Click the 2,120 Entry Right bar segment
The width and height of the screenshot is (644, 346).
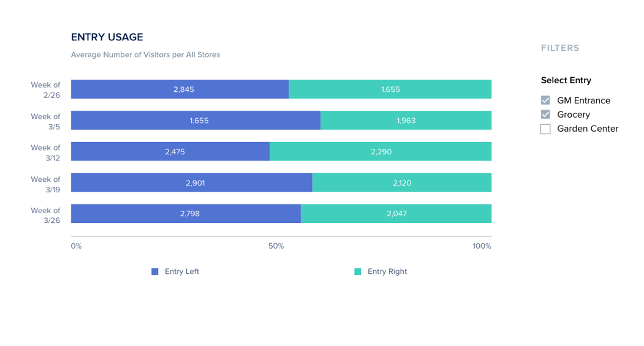coord(402,182)
